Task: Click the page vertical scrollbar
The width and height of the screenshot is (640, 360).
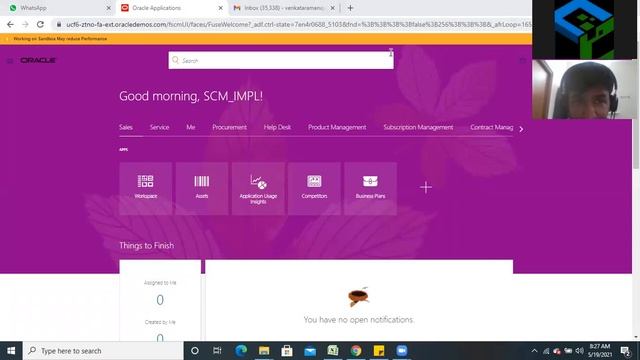Action: (x=636, y=143)
